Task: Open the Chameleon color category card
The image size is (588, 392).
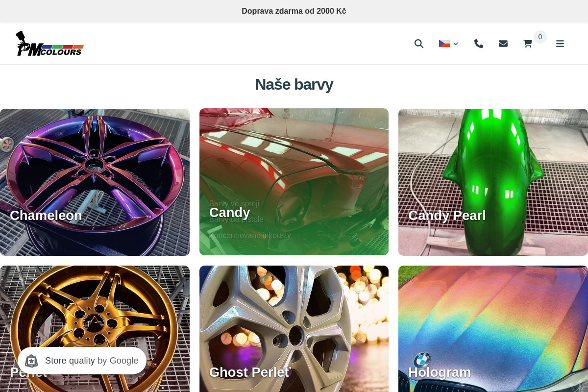Action: [x=95, y=182]
